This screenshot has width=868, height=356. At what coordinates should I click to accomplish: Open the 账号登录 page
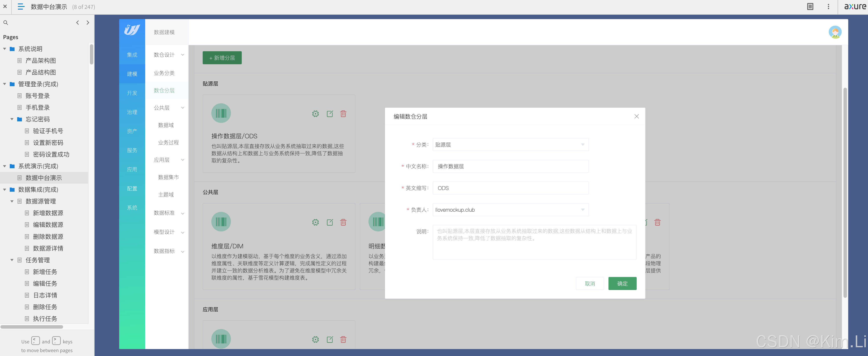[37, 96]
